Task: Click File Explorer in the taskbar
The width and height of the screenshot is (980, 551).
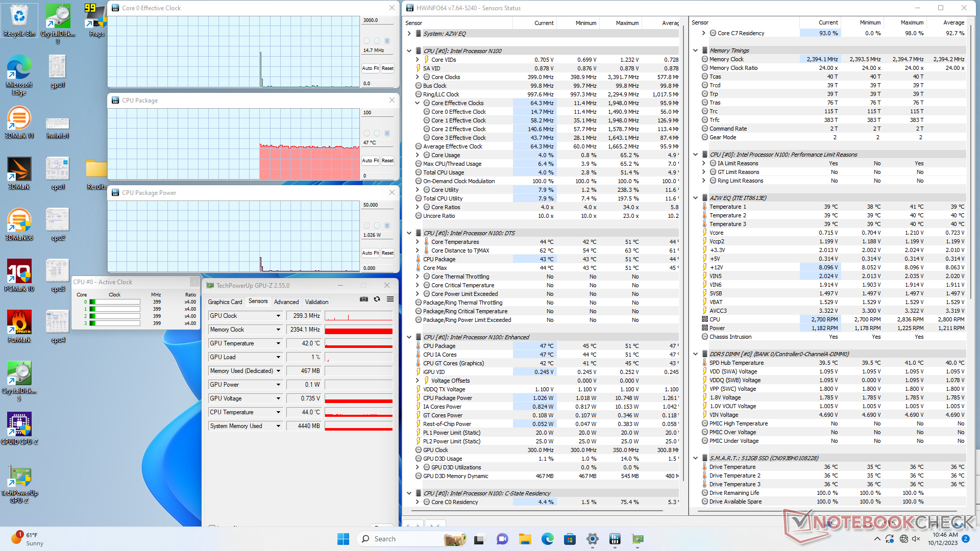Action: 525,539
